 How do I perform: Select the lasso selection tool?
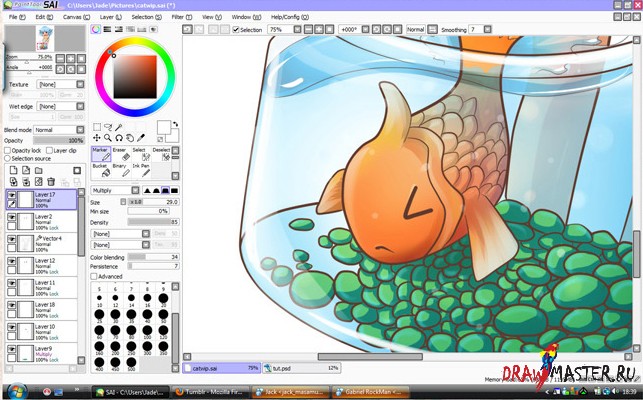[108, 127]
